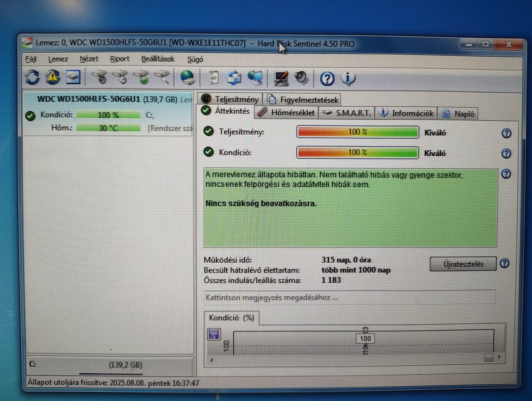This screenshot has width=532, height=401.
Task: Click help icon next to Újratesztelés button
Action: 505,264
